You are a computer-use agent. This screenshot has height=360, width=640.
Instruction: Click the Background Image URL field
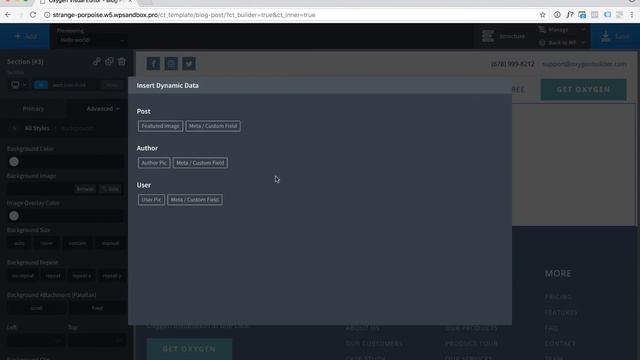coord(40,189)
